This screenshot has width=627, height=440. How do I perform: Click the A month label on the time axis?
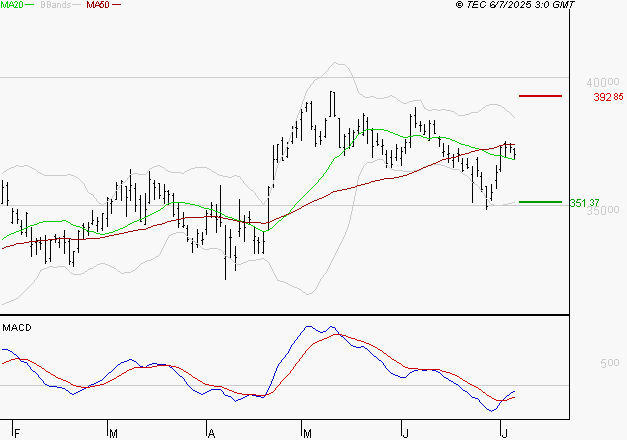coord(211,433)
